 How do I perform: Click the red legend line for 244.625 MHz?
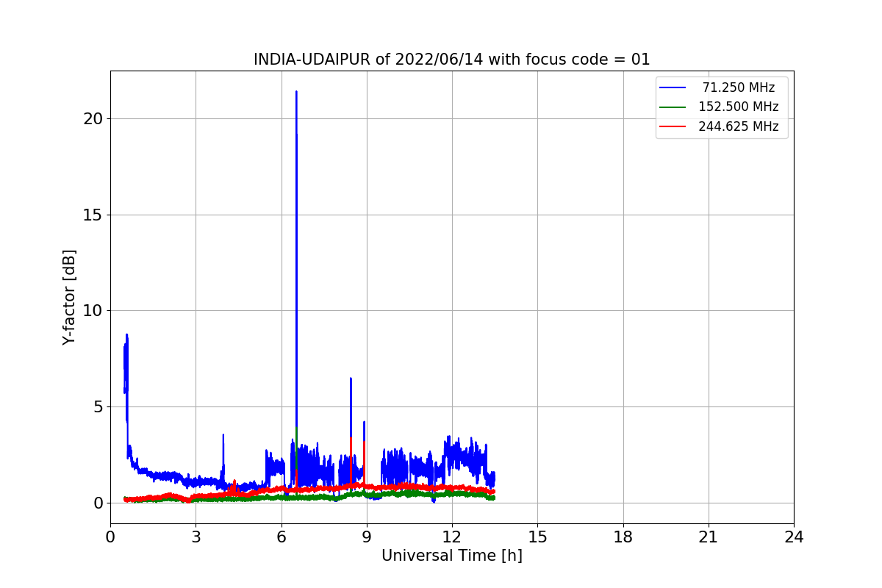pyautogui.click(x=673, y=126)
